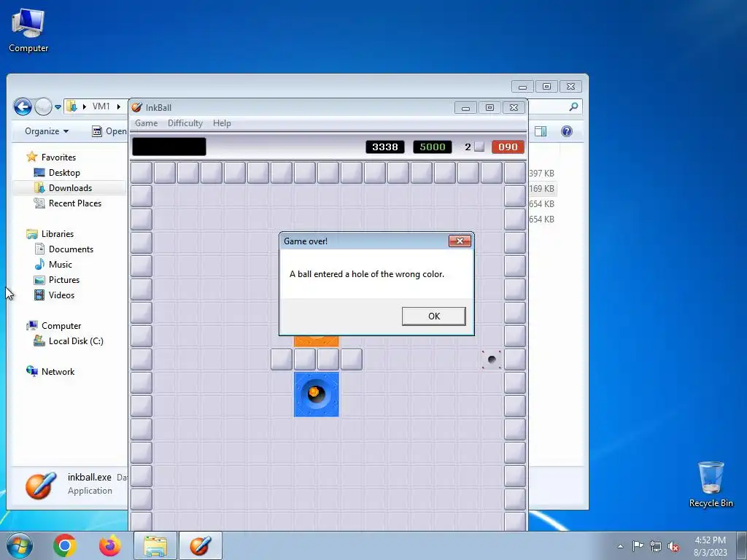The height and width of the screenshot is (560, 747).
Task: Click the 3338 score counter
Action: click(385, 147)
